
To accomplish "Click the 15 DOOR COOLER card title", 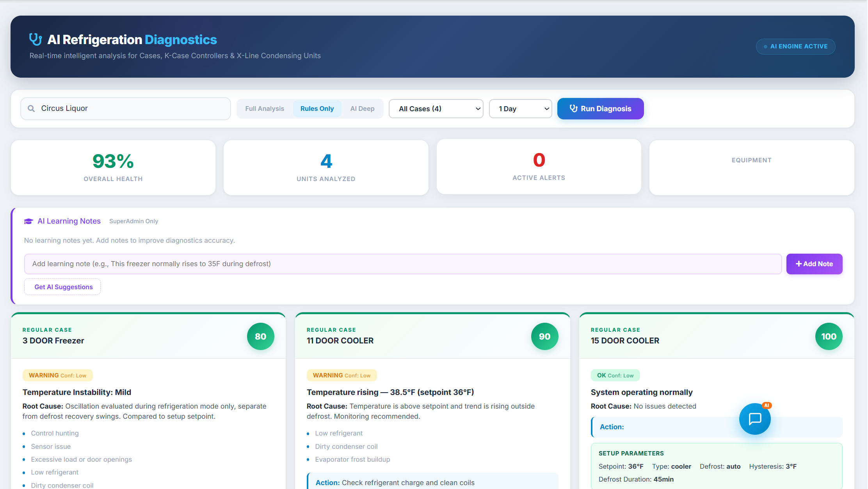I will [x=625, y=341].
